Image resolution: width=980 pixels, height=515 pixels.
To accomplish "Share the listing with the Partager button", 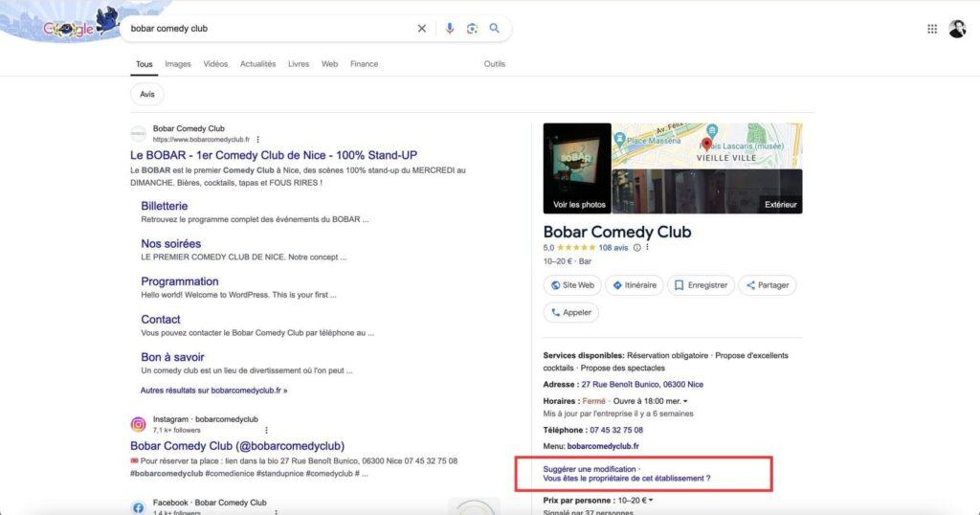I will (767, 285).
